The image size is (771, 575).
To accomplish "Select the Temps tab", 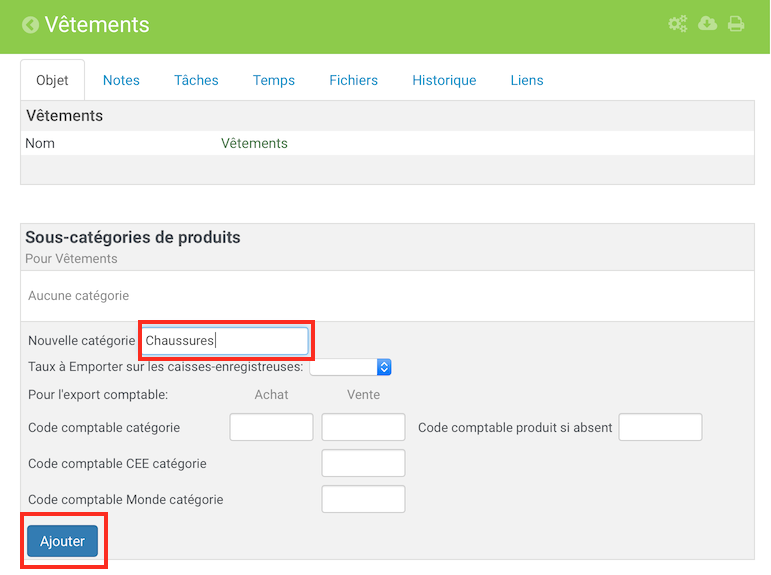I will [x=274, y=80].
